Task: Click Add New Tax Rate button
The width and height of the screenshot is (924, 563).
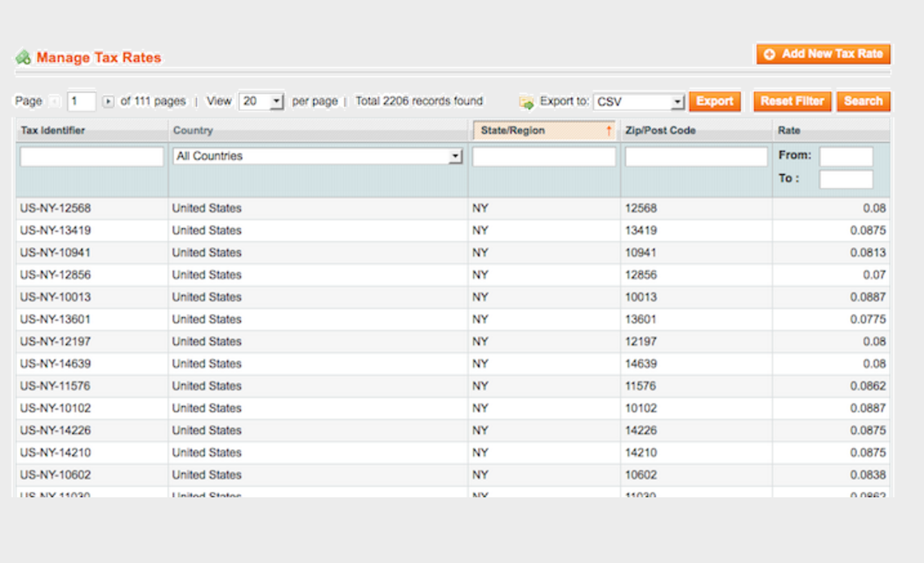Action: [x=823, y=54]
